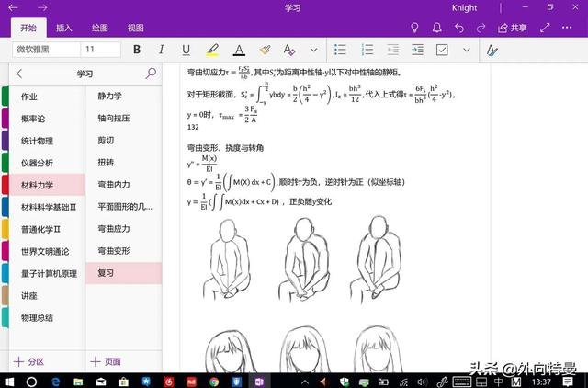Switch to the 插入 tab
This screenshot has height=388, width=588.
tap(63, 28)
